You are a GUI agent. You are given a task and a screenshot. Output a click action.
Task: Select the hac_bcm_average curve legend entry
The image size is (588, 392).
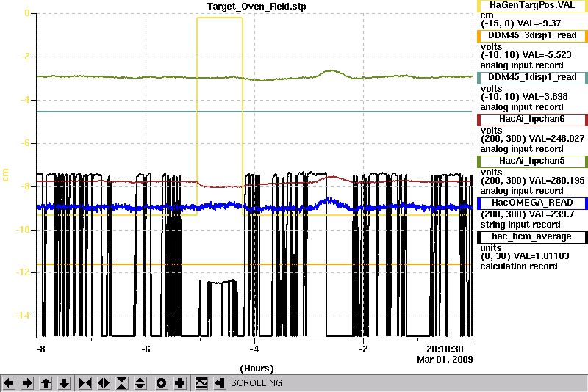[532, 237]
